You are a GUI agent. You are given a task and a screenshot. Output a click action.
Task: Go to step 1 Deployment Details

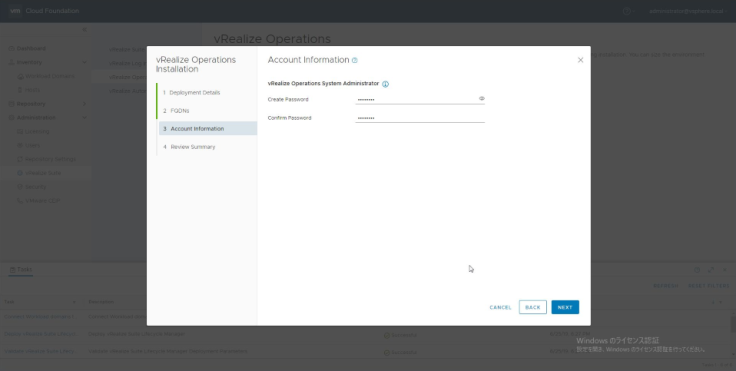pyautogui.click(x=192, y=93)
